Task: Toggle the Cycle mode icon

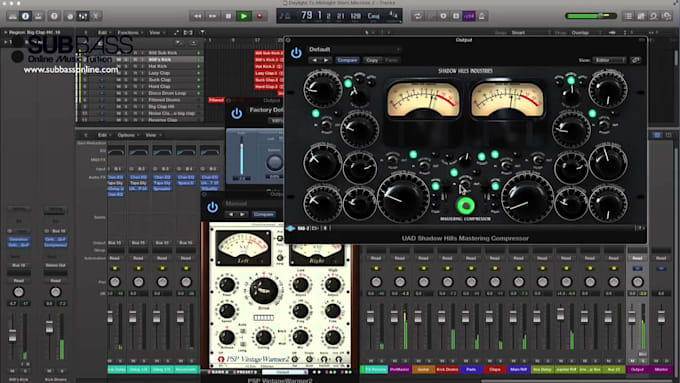Action: point(418,16)
